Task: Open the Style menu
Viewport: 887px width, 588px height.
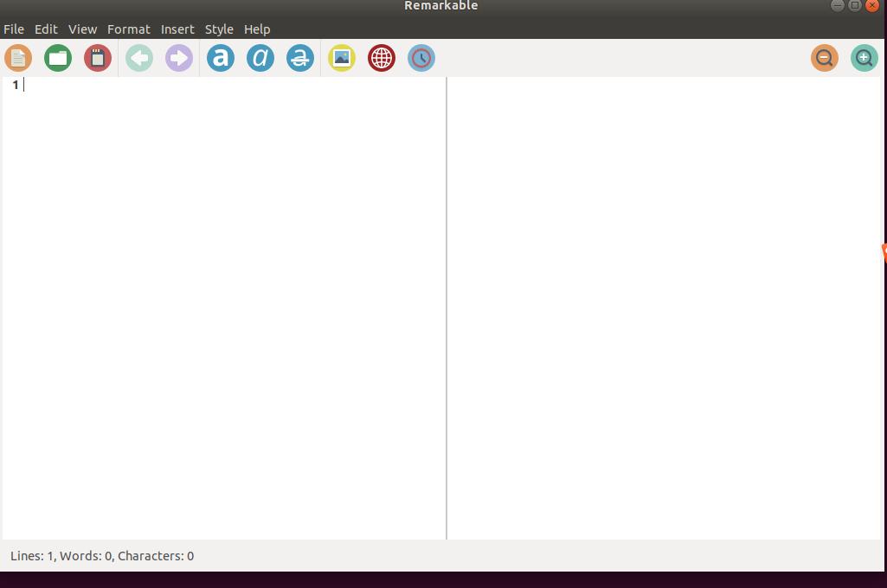Action: (x=218, y=29)
